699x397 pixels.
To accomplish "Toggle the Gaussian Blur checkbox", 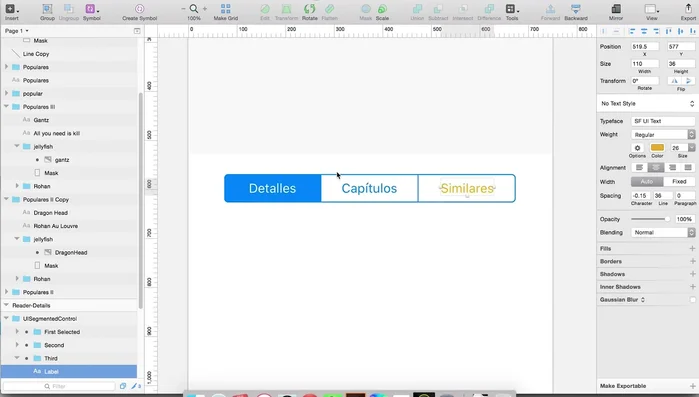I will pyautogui.click(x=692, y=300).
